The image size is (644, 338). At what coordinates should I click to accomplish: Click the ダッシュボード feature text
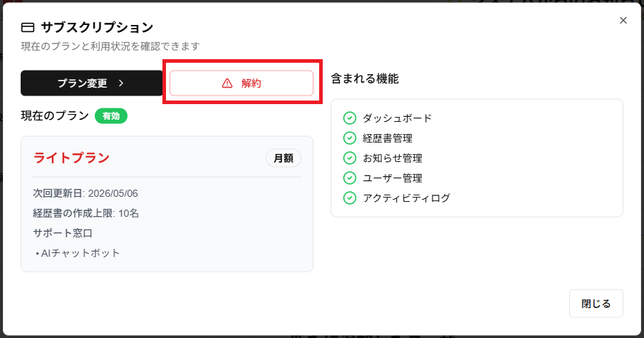(398, 118)
